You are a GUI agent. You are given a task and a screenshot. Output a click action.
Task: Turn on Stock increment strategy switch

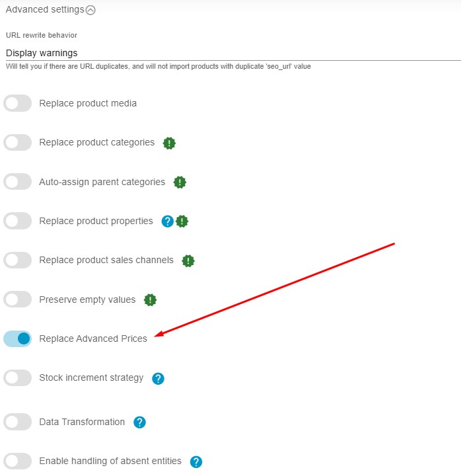click(x=18, y=378)
